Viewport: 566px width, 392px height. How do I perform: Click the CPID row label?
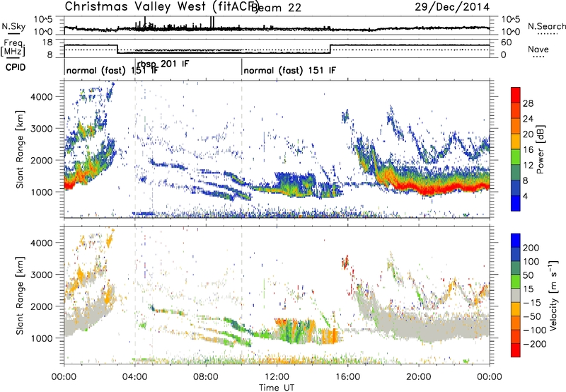point(16,67)
